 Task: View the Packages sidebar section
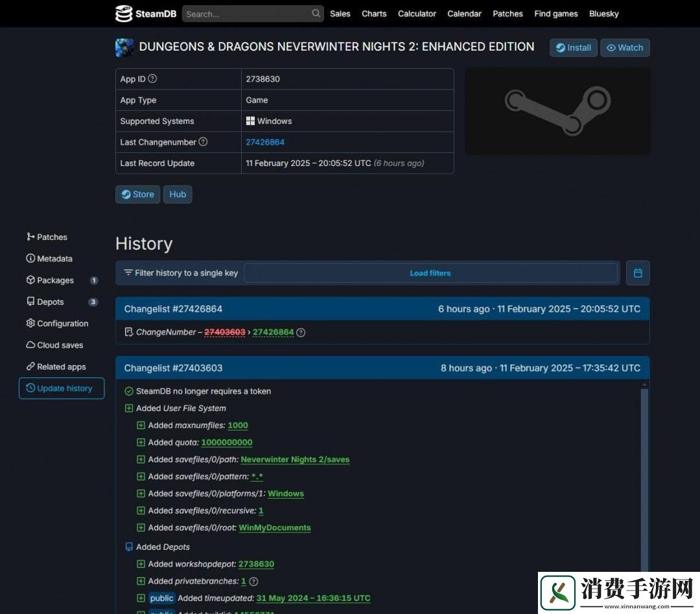55,280
